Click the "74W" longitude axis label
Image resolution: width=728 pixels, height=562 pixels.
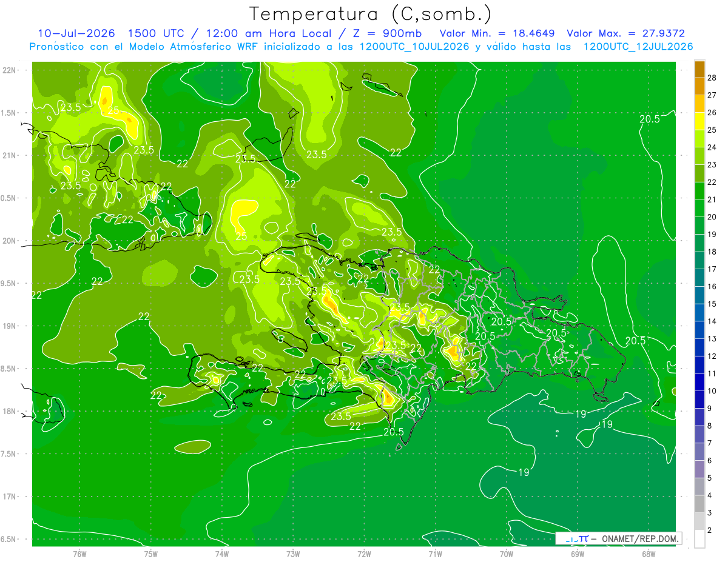tap(222, 554)
